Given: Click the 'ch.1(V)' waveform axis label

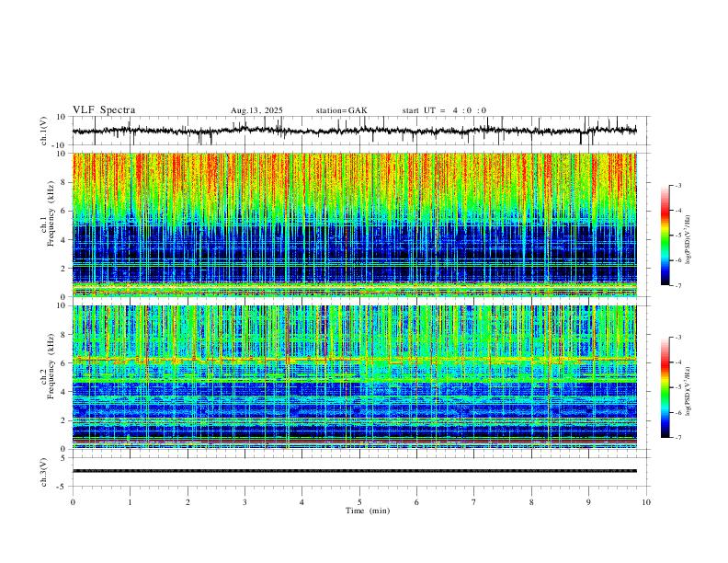Looking at the screenshot, I should (x=44, y=131).
